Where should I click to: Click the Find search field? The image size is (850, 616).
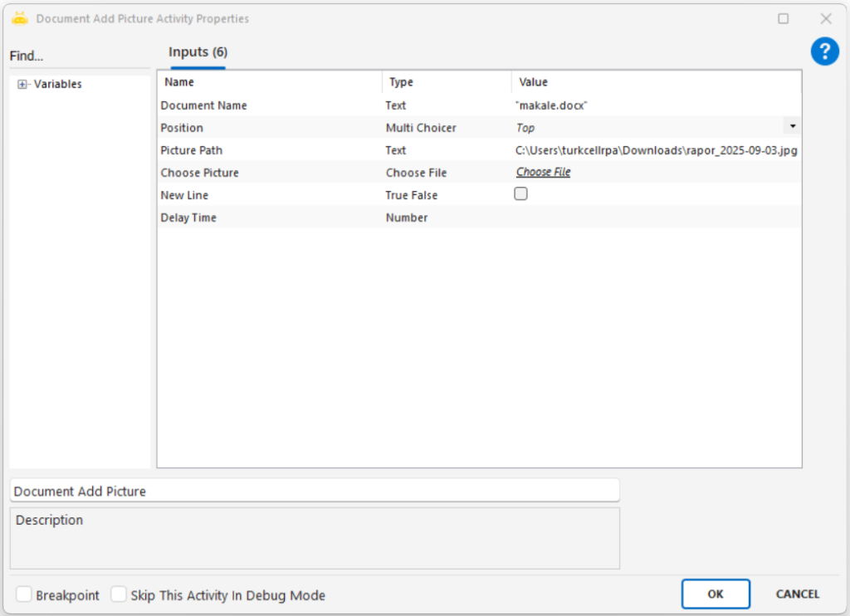79,56
